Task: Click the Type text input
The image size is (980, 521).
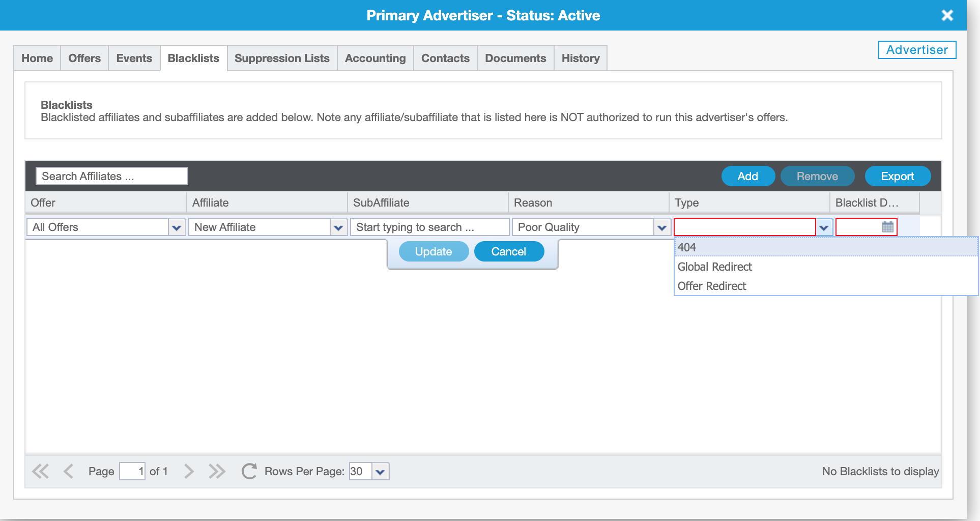Action: [x=745, y=227]
